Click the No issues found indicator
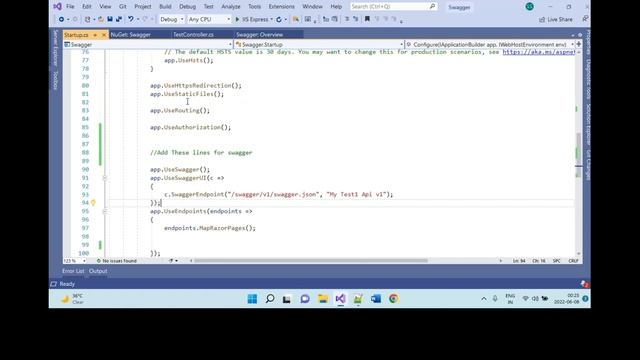The height and width of the screenshot is (360, 640). click(x=116, y=260)
